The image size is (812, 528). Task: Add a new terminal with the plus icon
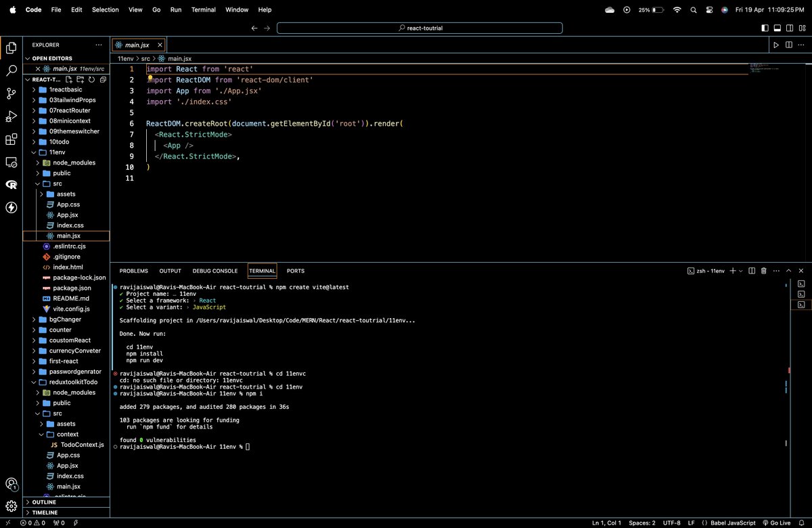[x=733, y=271]
